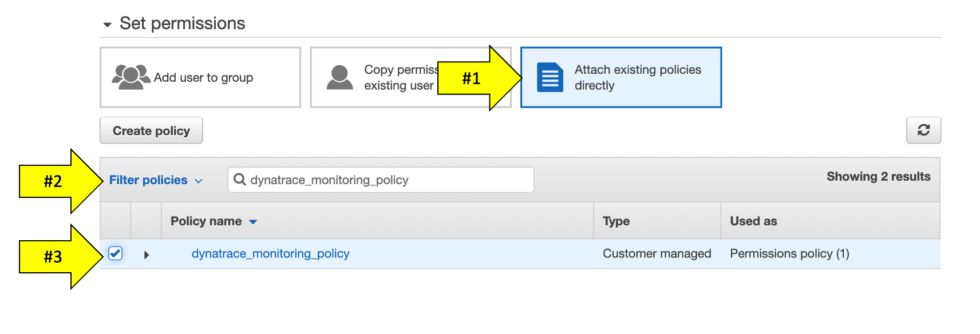Expand dynatrace_monitoring_policy row details triangle
Screen dimensions: 980x334
coord(147,255)
